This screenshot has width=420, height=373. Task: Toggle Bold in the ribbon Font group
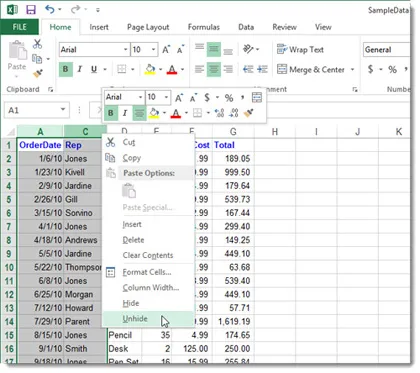[66, 69]
